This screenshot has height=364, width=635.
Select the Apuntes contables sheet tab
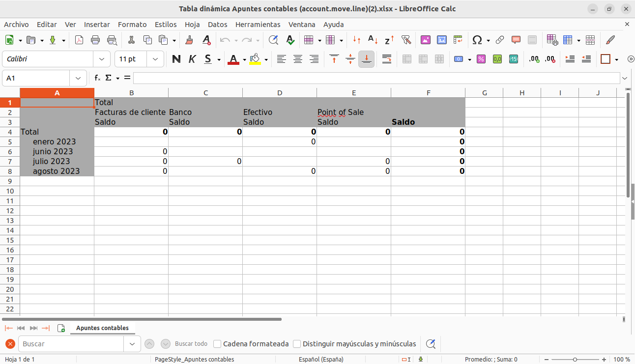pos(102,328)
